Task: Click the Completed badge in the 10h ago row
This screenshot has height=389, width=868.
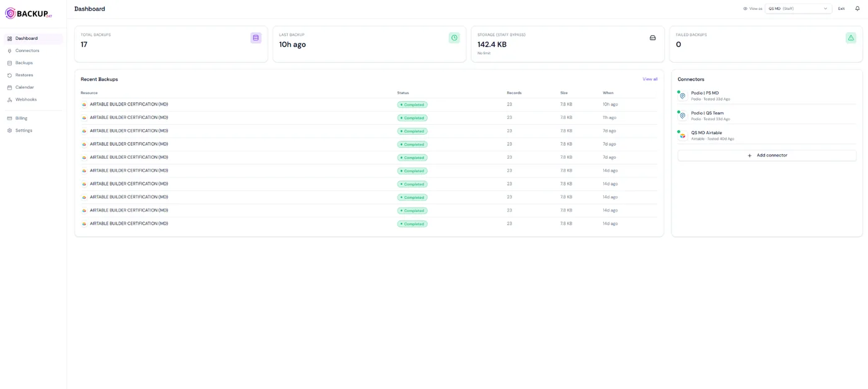Action: click(x=412, y=105)
